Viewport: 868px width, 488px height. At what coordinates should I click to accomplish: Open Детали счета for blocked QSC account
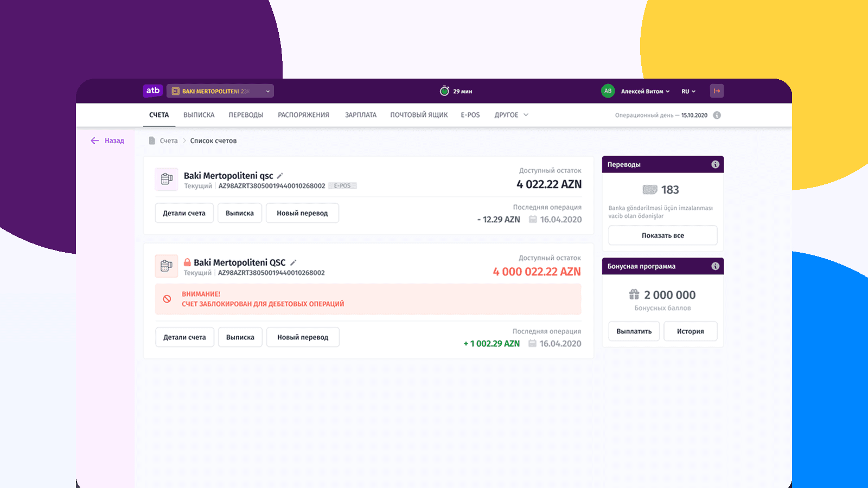[185, 337]
